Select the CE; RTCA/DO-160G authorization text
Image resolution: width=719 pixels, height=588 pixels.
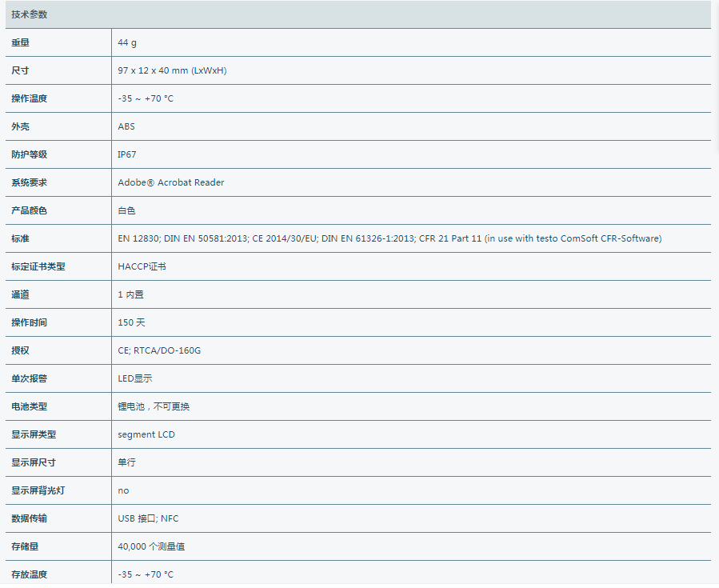[x=159, y=350]
